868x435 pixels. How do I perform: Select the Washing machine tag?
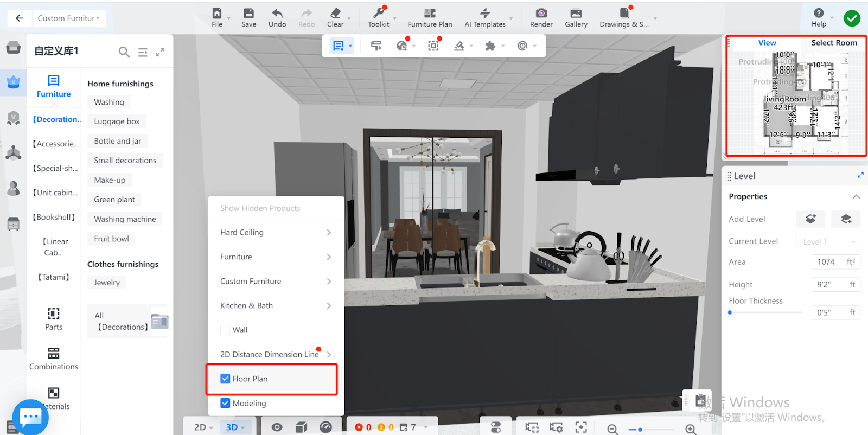click(125, 219)
